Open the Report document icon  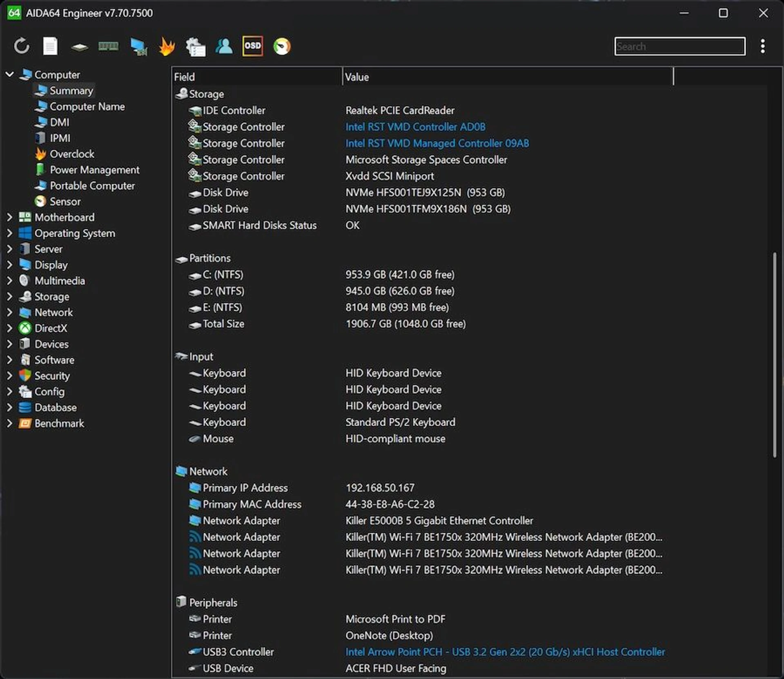coord(50,46)
